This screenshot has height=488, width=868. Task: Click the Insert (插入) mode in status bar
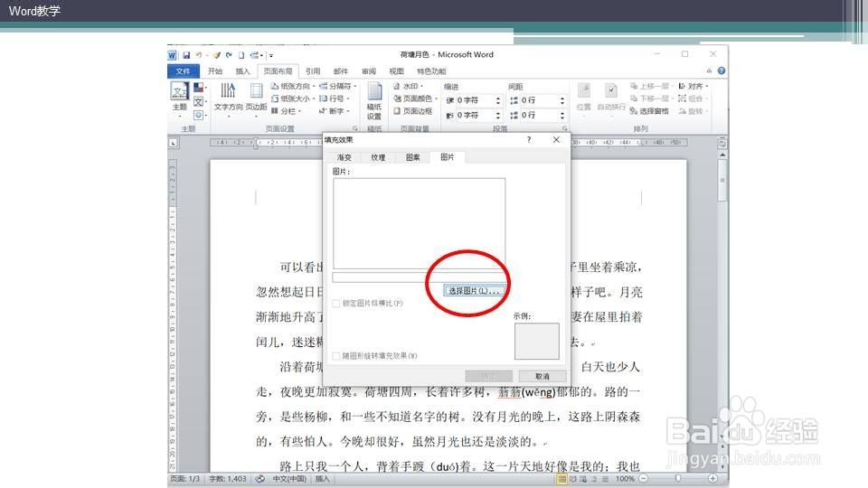point(322,479)
